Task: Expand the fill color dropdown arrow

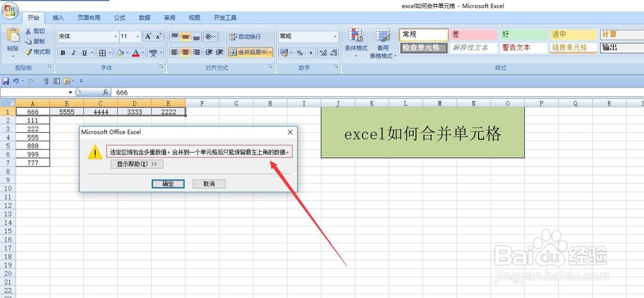Action: pos(128,53)
